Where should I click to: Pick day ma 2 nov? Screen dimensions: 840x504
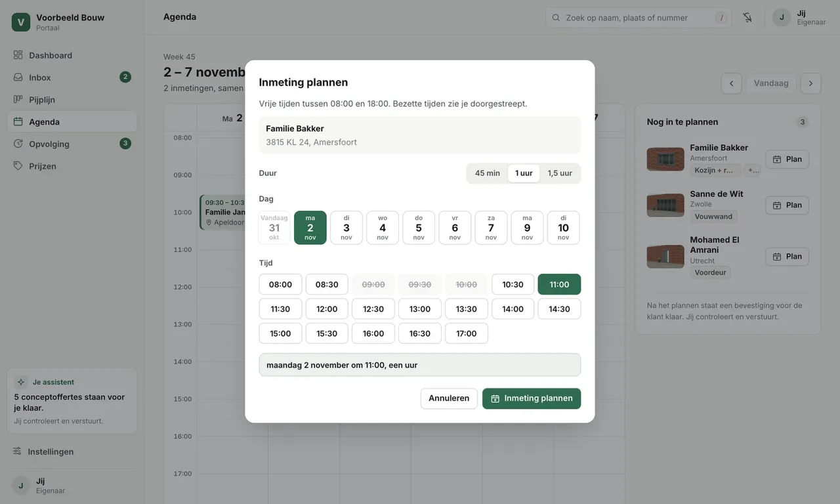pos(310,228)
